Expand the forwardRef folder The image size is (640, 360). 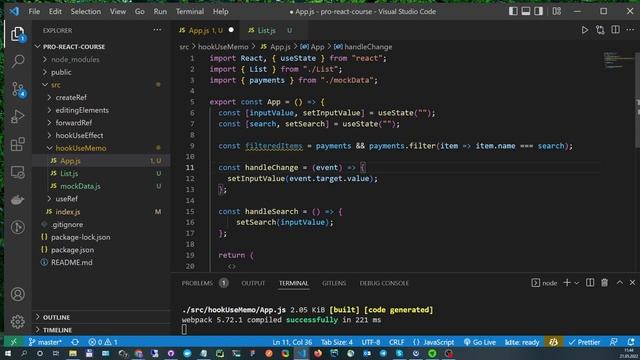pos(74,123)
